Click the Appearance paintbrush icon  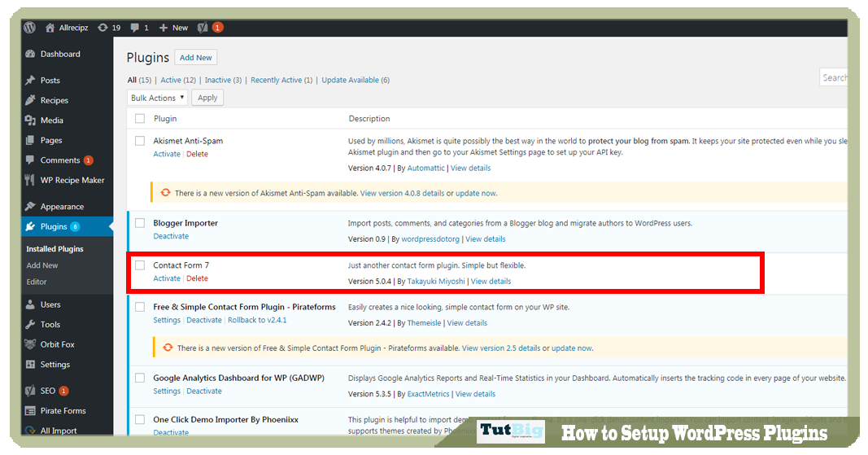[30, 206]
